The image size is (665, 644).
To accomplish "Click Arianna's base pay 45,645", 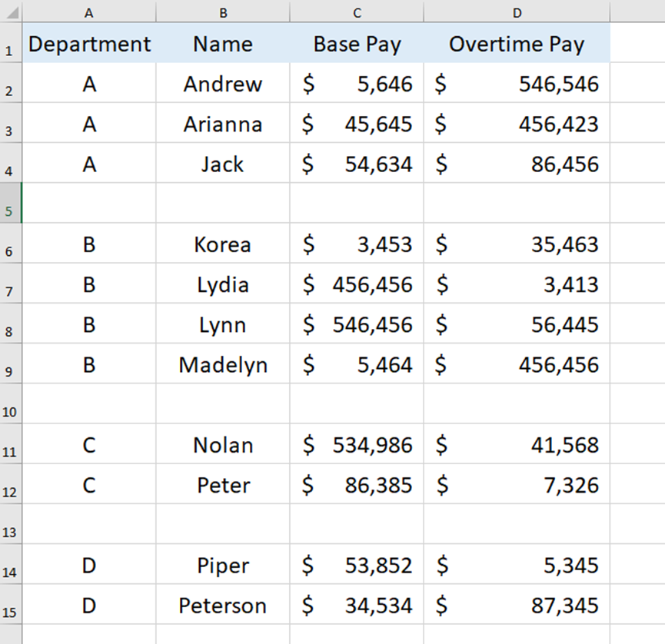I will pos(357,123).
